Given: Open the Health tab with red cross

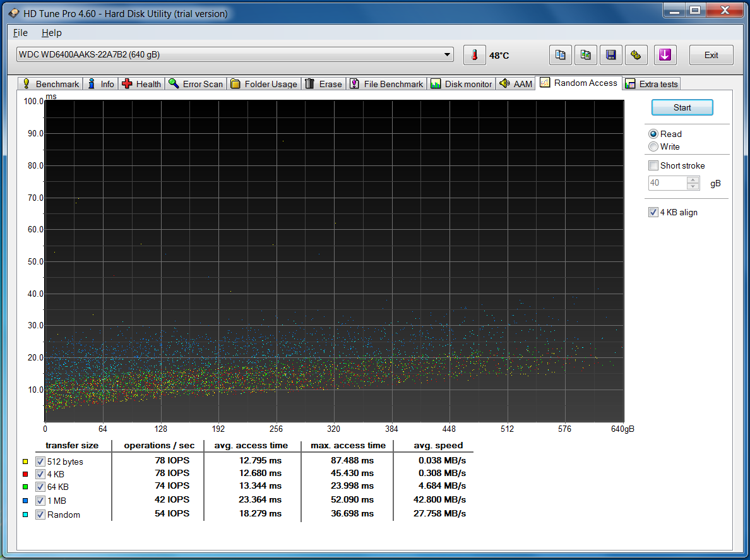Looking at the screenshot, I should (141, 84).
